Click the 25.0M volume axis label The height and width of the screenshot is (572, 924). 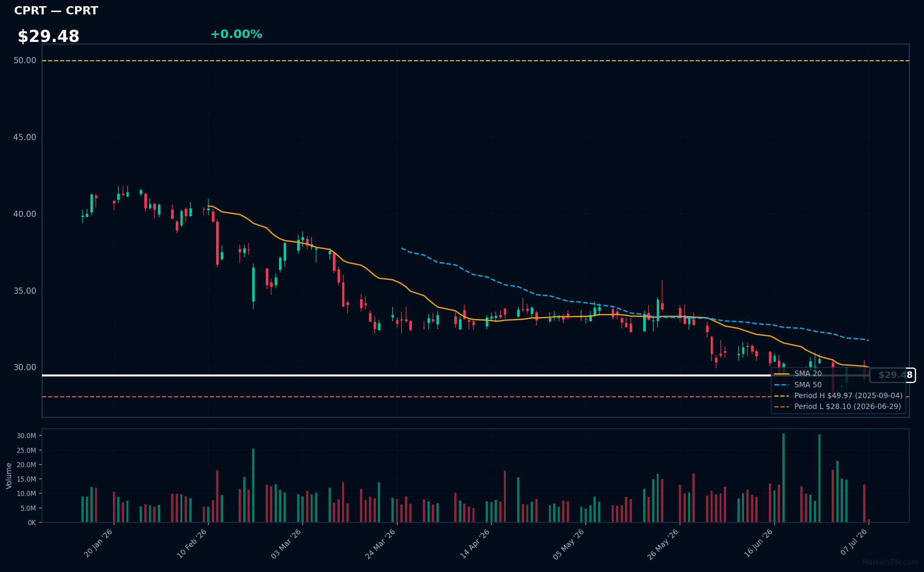coord(26,451)
